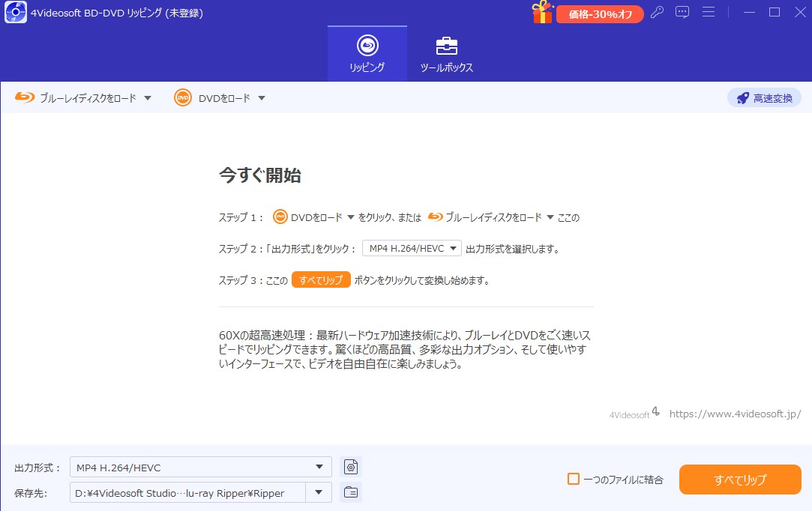The image size is (812, 511).
Task: Open output profile settings gear icon
Action: tap(351, 467)
